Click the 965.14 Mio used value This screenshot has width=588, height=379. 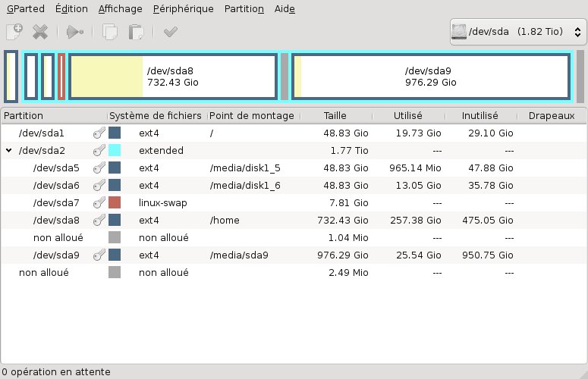point(415,168)
